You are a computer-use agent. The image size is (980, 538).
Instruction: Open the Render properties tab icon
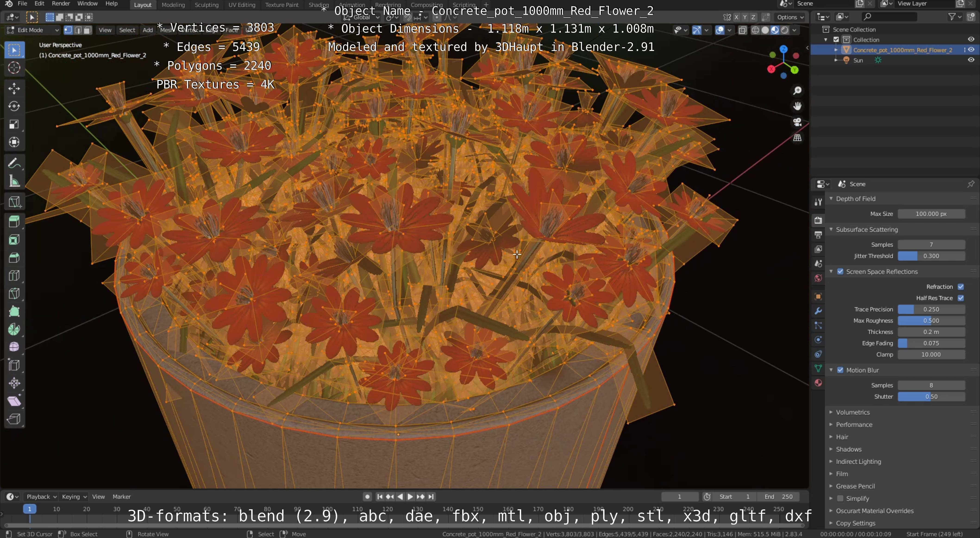(818, 220)
